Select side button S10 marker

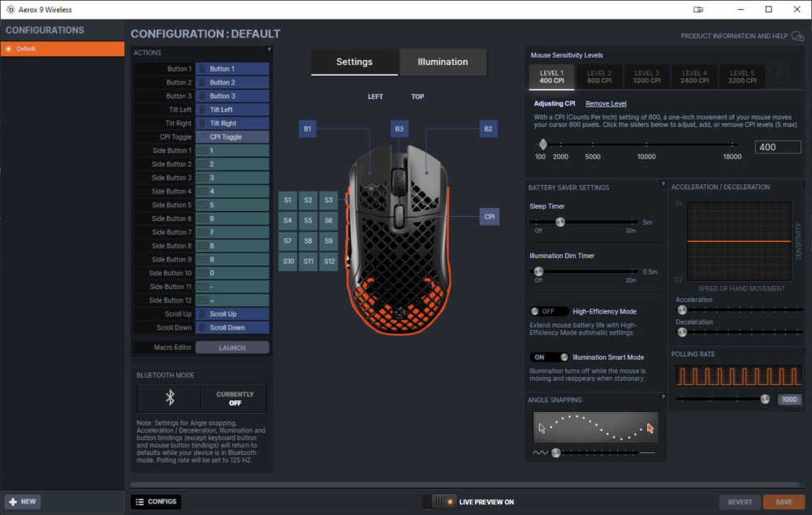tap(288, 261)
